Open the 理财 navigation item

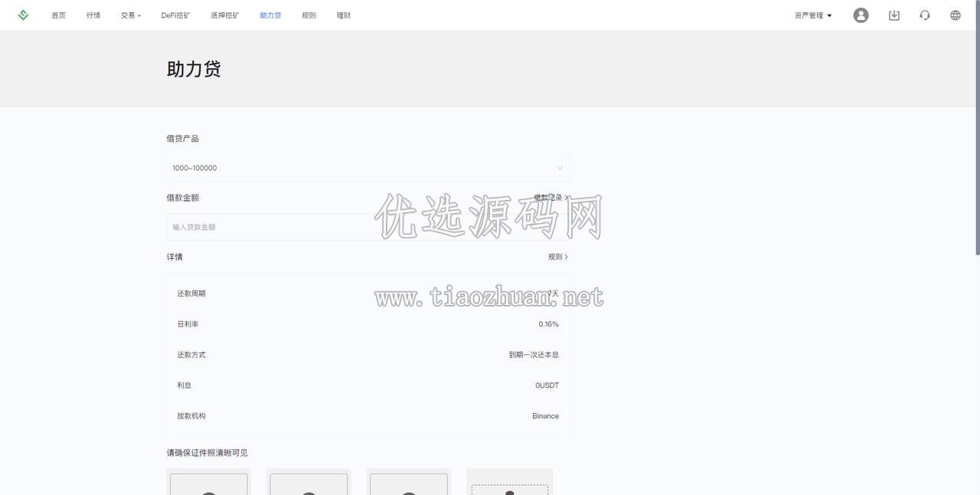coord(344,15)
